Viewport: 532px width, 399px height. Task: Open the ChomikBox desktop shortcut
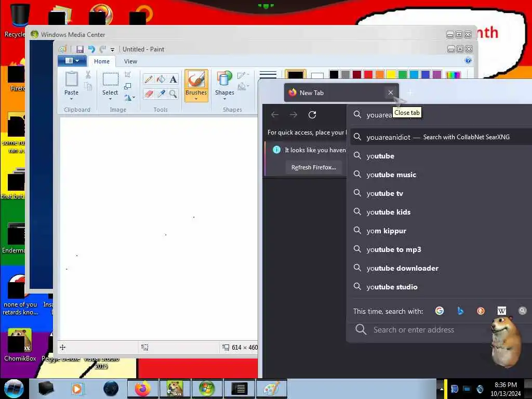coord(20,345)
